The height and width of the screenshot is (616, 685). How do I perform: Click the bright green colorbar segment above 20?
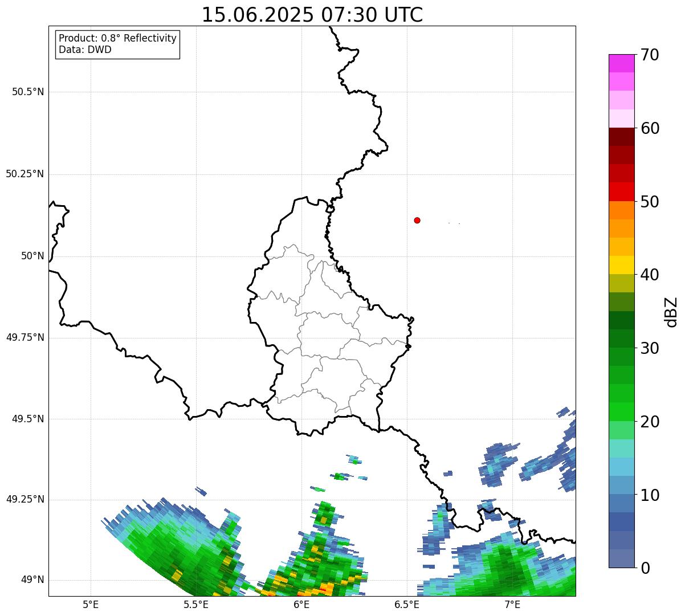(x=621, y=411)
